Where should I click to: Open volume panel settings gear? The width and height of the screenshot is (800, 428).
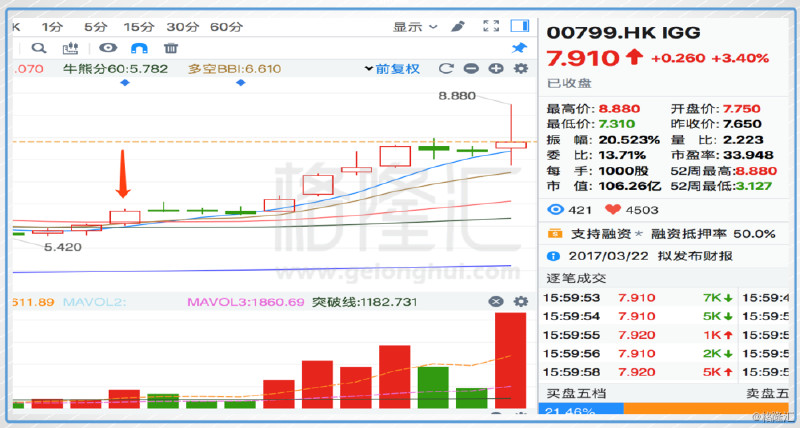519,301
